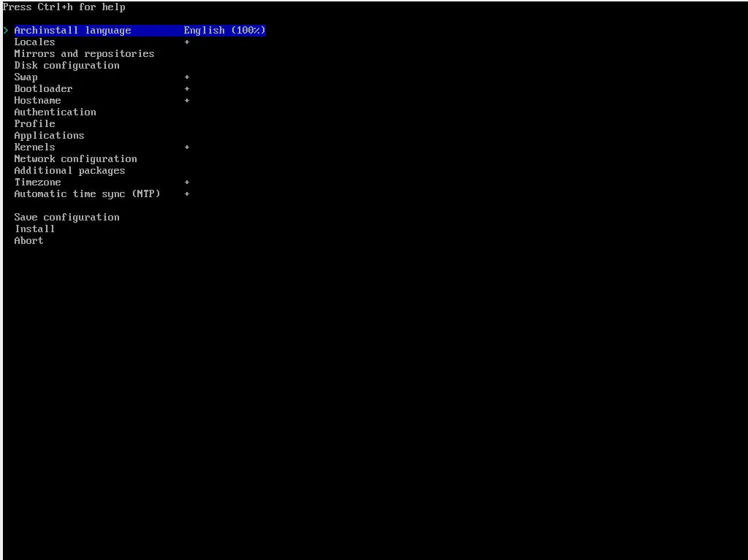Open the Locales menu item
The width and height of the screenshot is (748, 560).
pyautogui.click(x=34, y=42)
